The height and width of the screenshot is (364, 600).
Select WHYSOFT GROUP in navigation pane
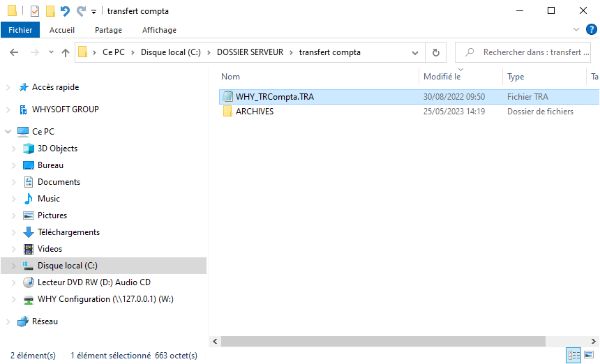click(x=65, y=109)
